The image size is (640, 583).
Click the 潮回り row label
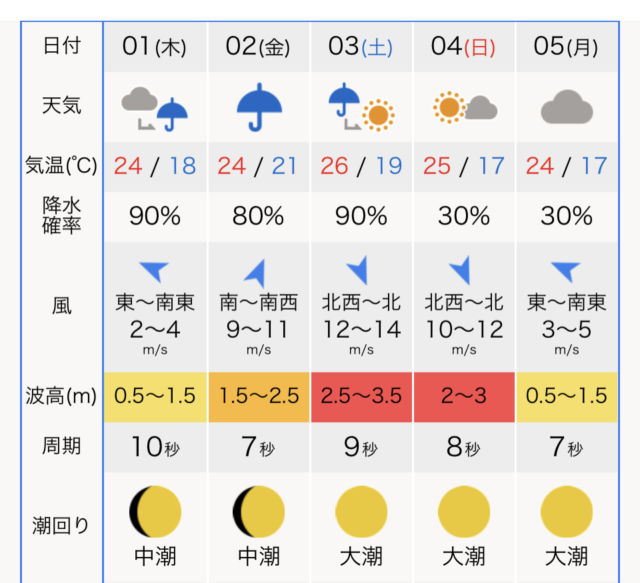(x=61, y=525)
